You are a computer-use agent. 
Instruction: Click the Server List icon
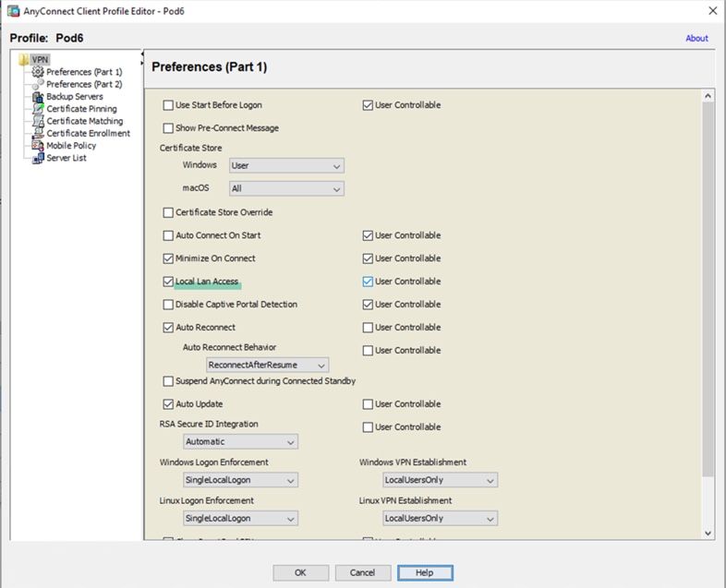[x=38, y=158]
